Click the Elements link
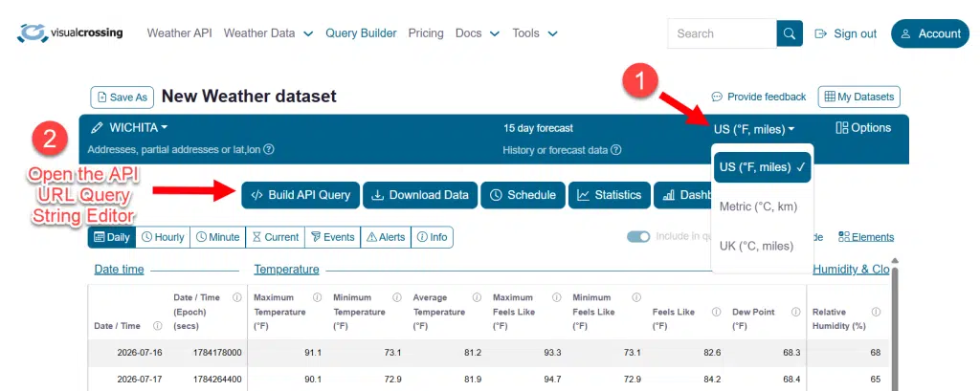 tap(866, 237)
